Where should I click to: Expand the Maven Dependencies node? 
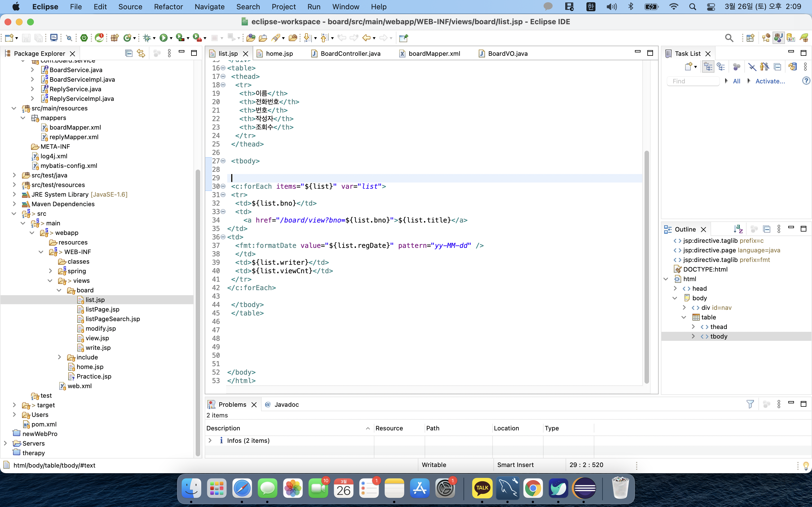click(x=14, y=204)
